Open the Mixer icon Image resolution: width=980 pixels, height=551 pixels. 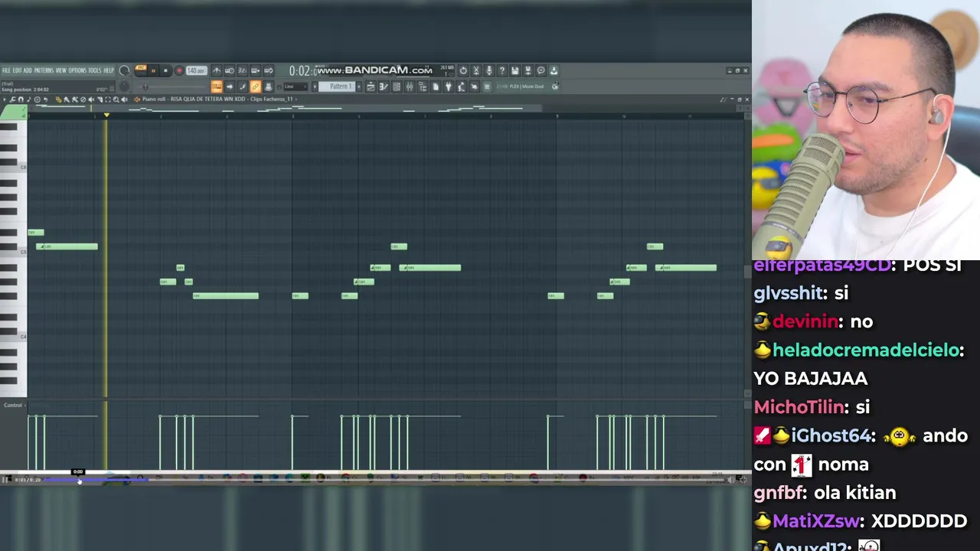pos(410,86)
